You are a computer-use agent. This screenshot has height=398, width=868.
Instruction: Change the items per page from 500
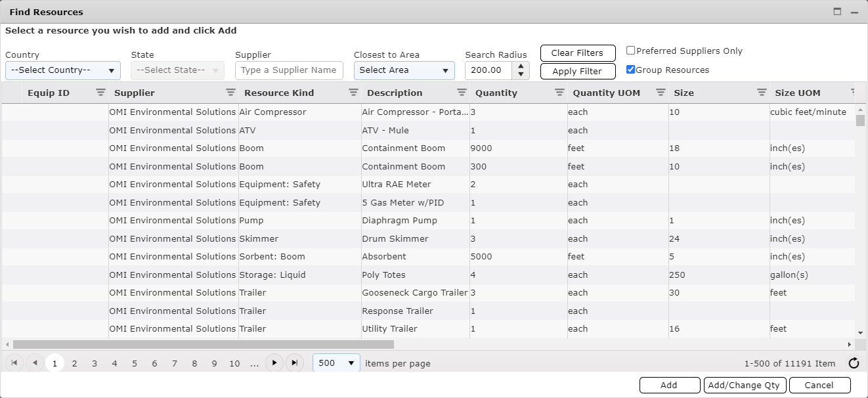pyautogui.click(x=336, y=363)
